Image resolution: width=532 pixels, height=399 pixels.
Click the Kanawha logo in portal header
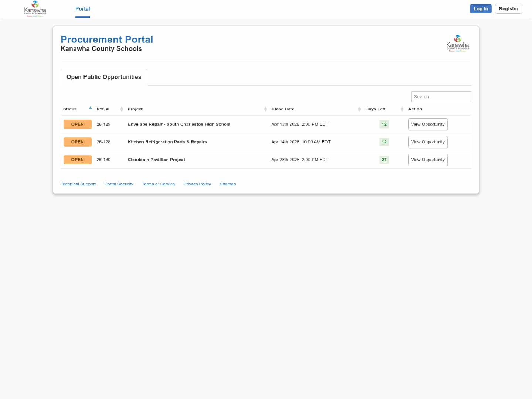click(x=458, y=44)
